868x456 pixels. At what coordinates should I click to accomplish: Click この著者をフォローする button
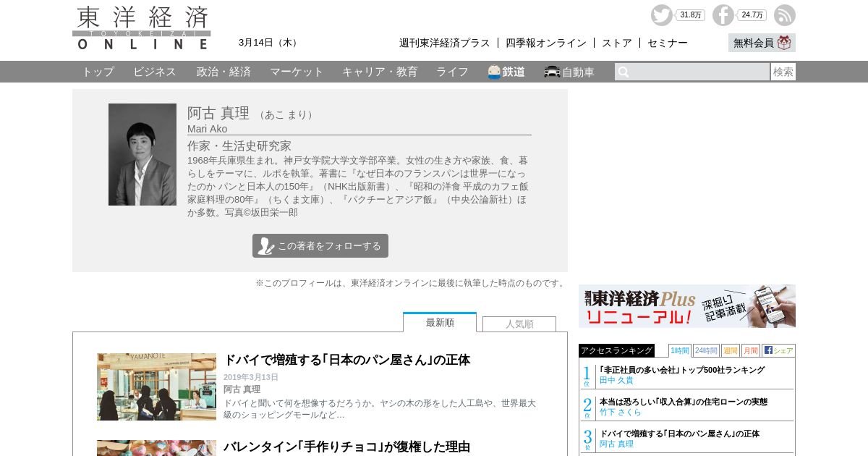click(x=320, y=245)
